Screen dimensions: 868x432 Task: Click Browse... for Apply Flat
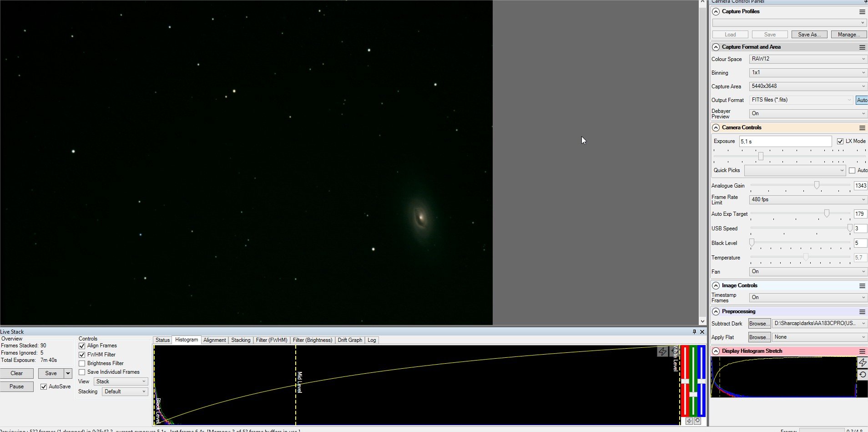pyautogui.click(x=760, y=337)
